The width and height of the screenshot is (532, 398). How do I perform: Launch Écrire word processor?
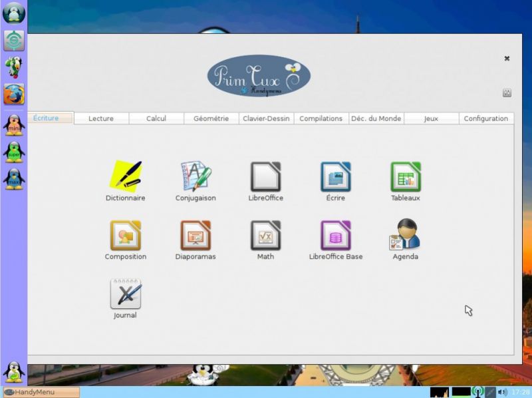coord(336,180)
